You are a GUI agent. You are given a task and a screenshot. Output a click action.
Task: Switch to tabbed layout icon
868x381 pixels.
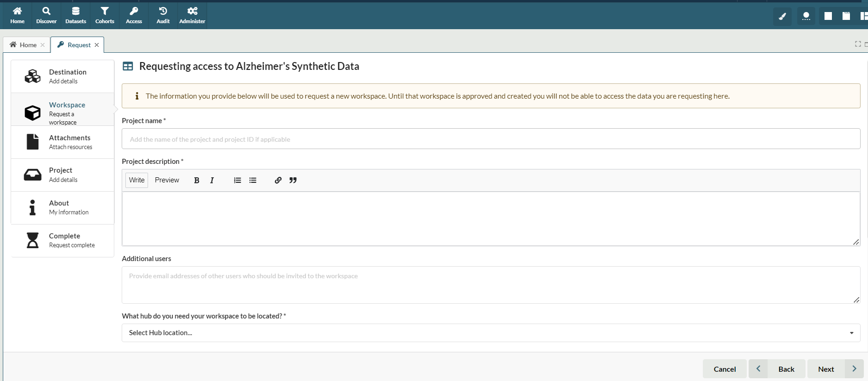pyautogui.click(x=846, y=17)
